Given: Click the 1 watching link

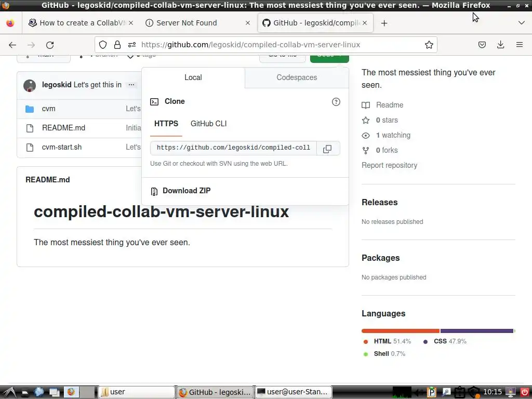Looking at the screenshot, I should (393, 136).
